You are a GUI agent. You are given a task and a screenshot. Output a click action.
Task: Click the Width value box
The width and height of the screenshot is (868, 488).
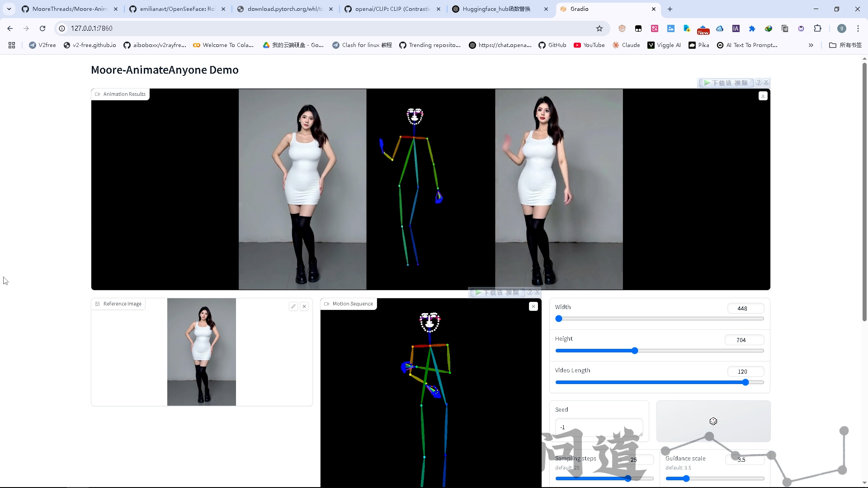745,308
